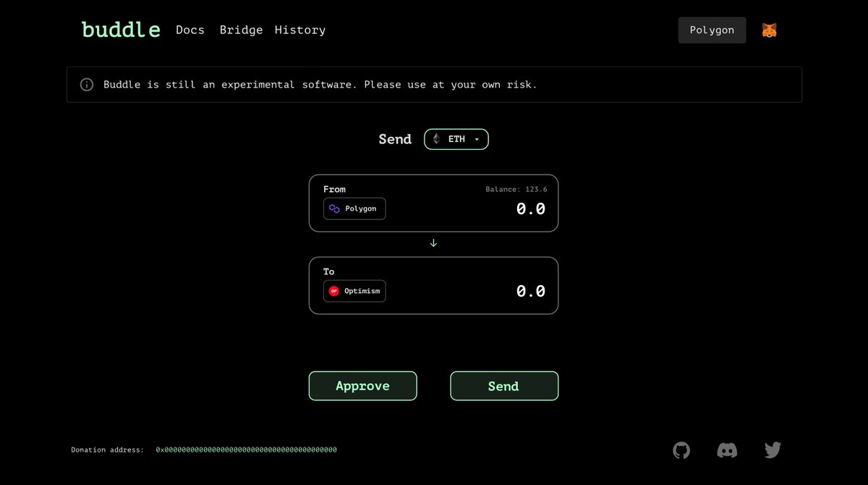Open the MetaMask fox wallet icon
The height and width of the screenshot is (485, 868).
click(x=769, y=30)
